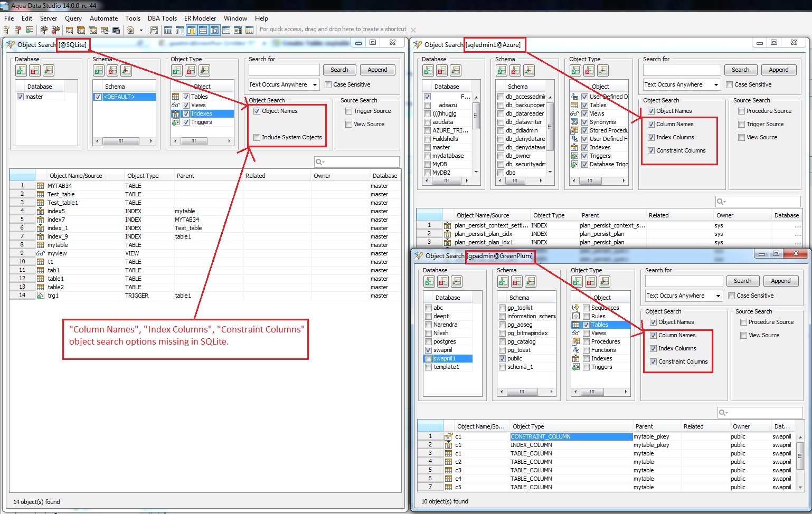Open the DBA Tools menu
Image resolution: width=812 pixels, height=514 pixels.
click(162, 18)
